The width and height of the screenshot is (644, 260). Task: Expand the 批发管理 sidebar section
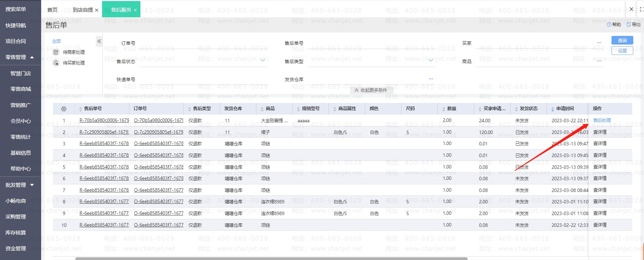(x=20, y=185)
